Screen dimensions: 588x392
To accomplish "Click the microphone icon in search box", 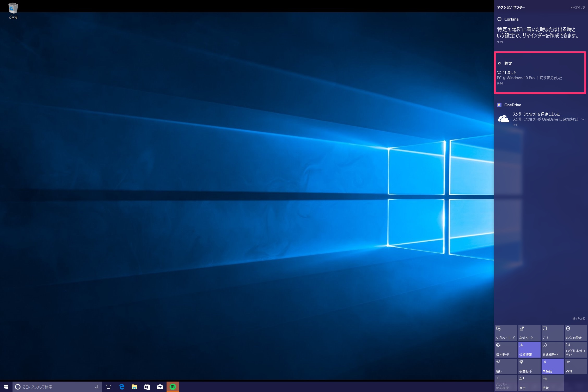I will point(97,387).
